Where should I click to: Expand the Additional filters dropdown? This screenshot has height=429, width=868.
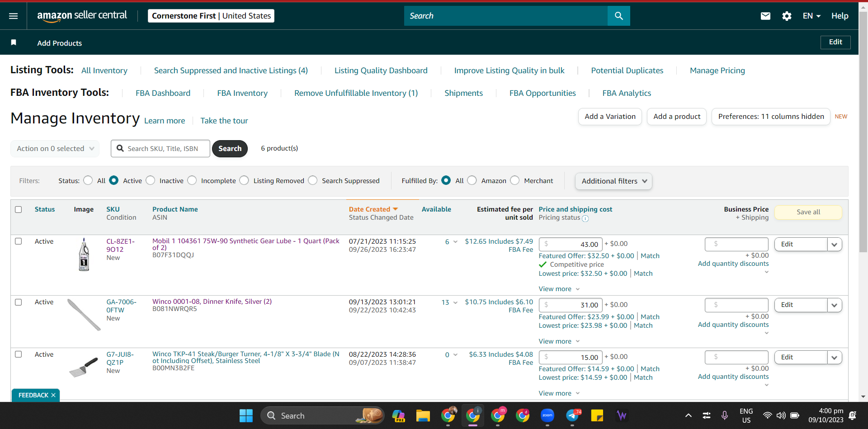click(613, 181)
